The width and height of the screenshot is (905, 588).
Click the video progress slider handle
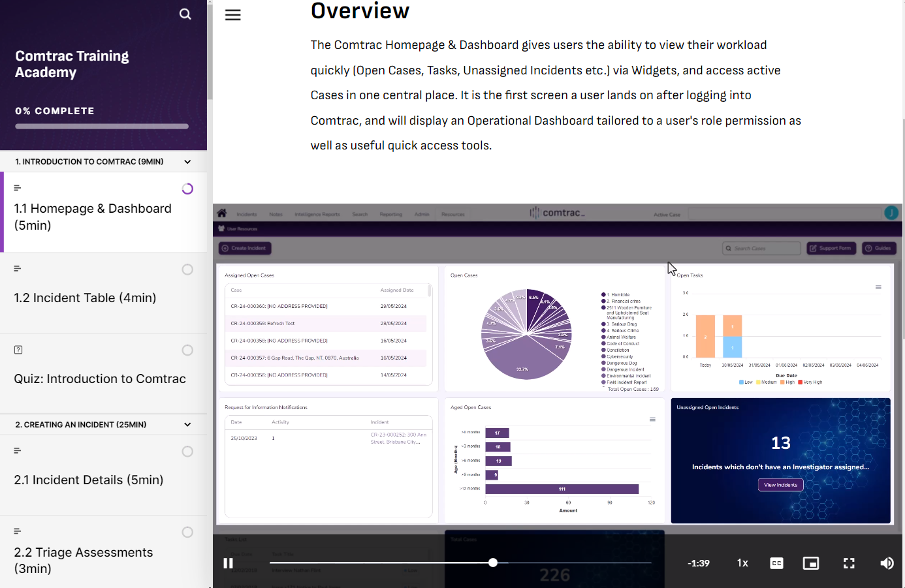493,563
